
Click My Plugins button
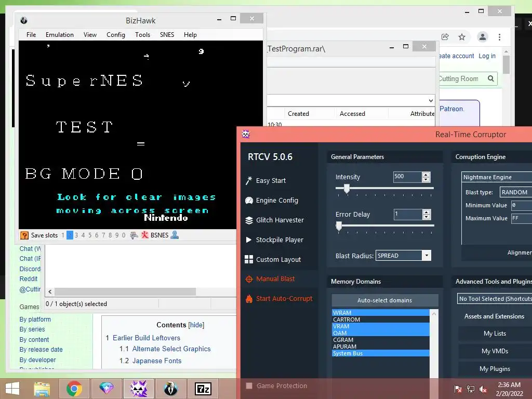click(495, 369)
